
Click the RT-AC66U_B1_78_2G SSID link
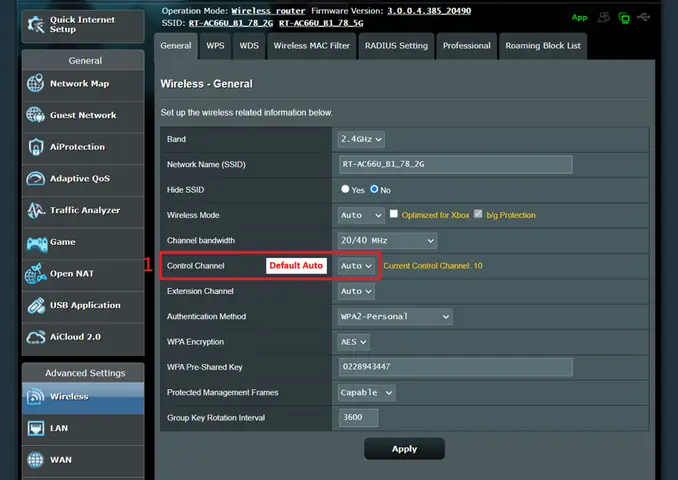click(x=231, y=23)
